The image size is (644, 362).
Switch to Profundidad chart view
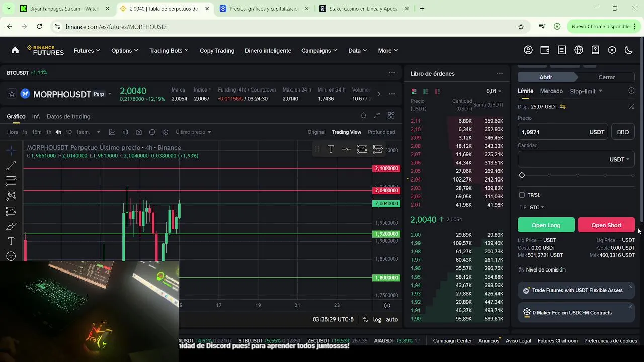pos(381,132)
